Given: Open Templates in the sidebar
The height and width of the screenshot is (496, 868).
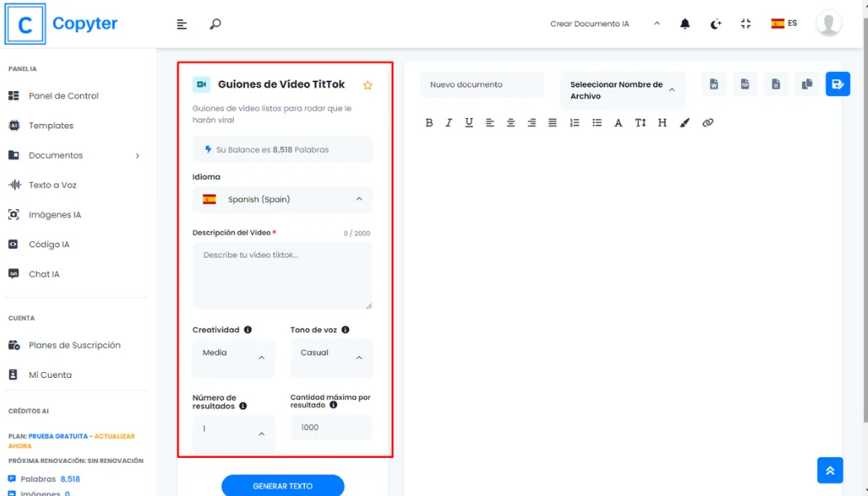Looking at the screenshot, I should tap(51, 126).
